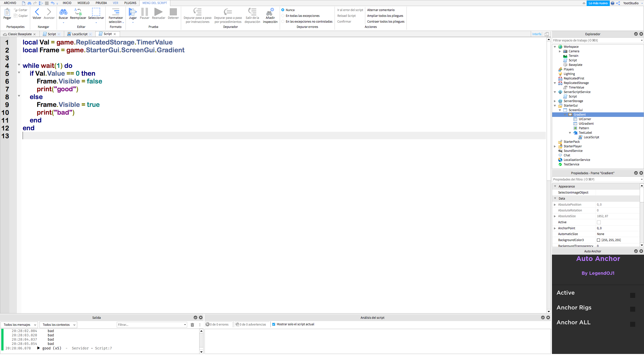The image size is (644, 362).
Task: Click Añadir inspección icon
Action: point(270,12)
